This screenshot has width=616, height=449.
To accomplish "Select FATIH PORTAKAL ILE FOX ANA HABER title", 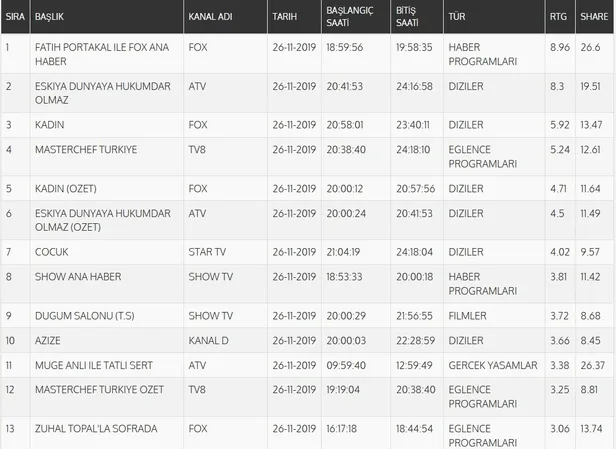I will [x=102, y=54].
